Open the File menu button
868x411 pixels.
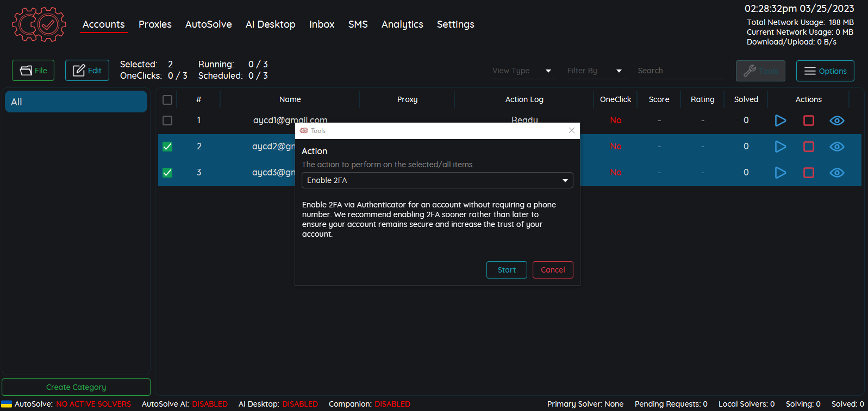coord(33,71)
